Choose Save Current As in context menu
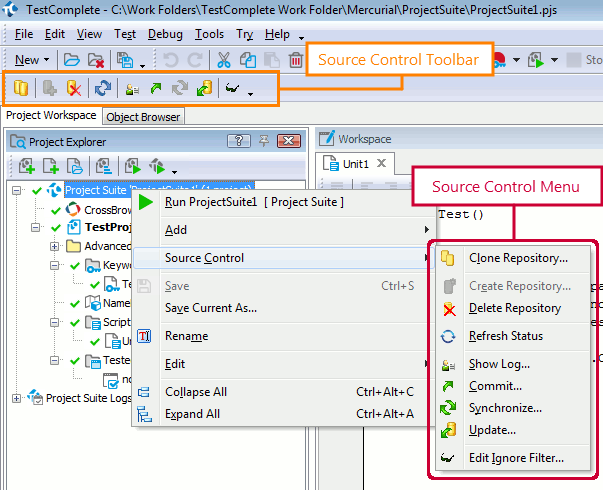The width and height of the screenshot is (603, 490). 283,308
